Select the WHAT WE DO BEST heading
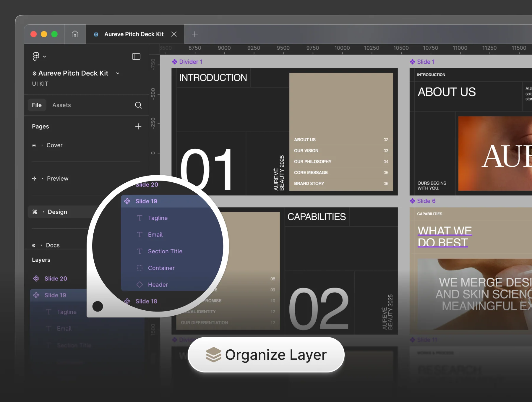 coord(445,236)
